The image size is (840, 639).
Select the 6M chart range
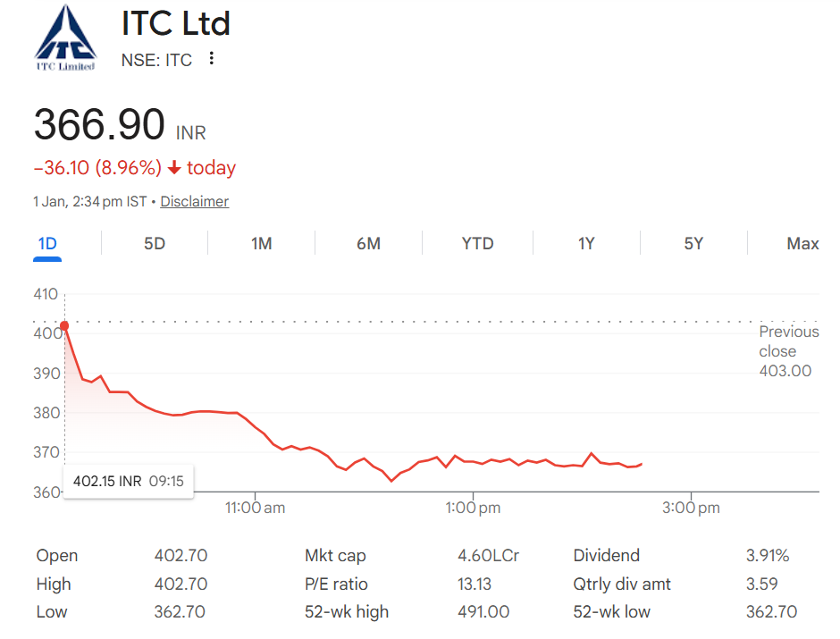(368, 244)
